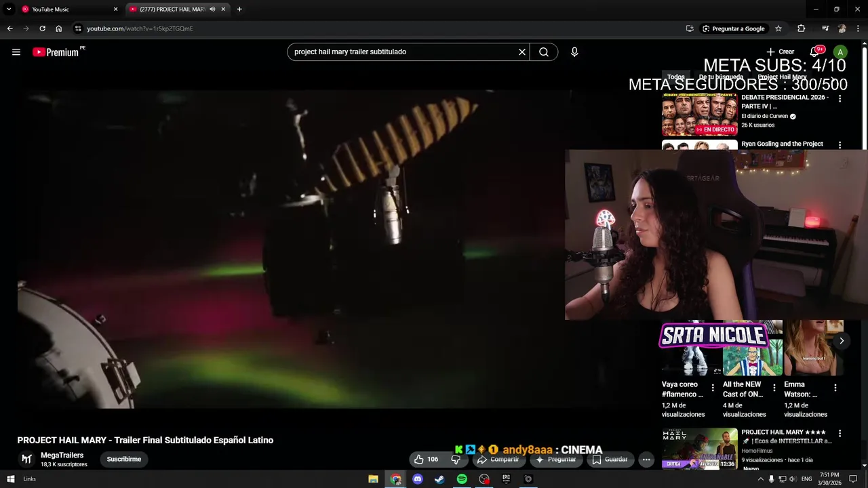Open Spotify from the taskbar
The height and width of the screenshot is (488, 868).
(x=462, y=479)
